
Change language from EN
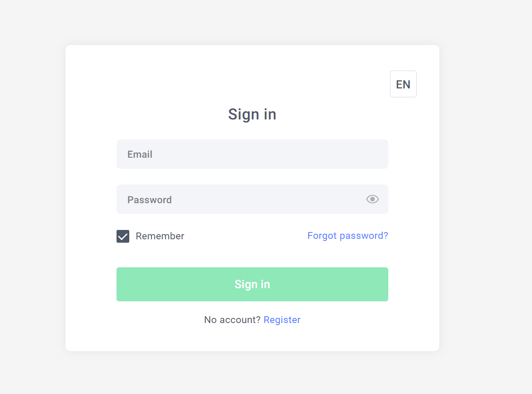(x=403, y=84)
